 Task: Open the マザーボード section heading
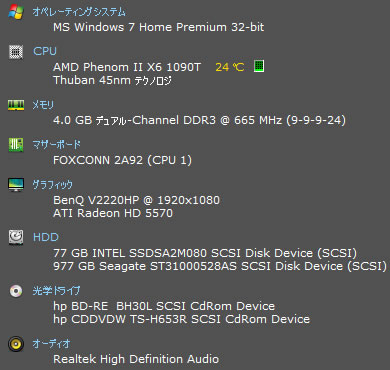pyautogui.click(x=56, y=145)
